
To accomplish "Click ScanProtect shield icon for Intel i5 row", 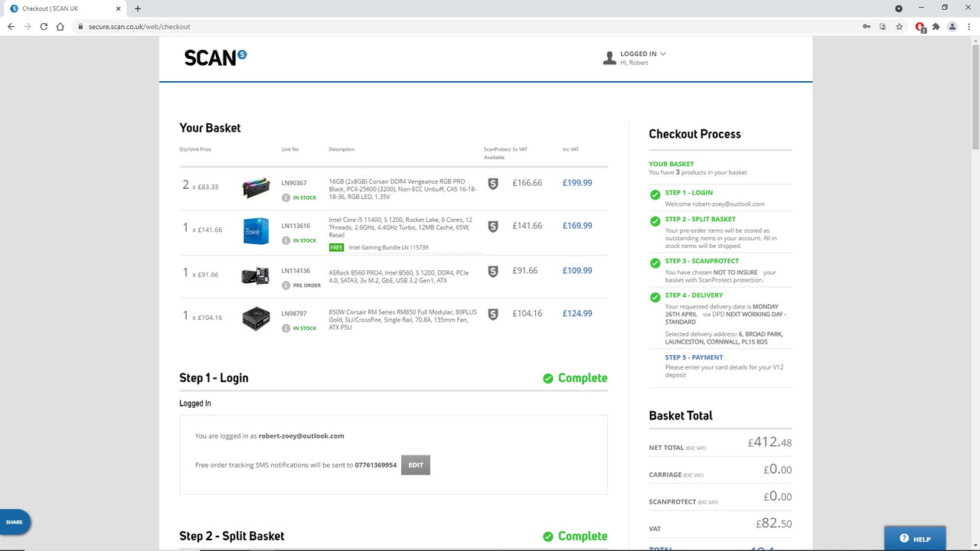I will coord(493,227).
